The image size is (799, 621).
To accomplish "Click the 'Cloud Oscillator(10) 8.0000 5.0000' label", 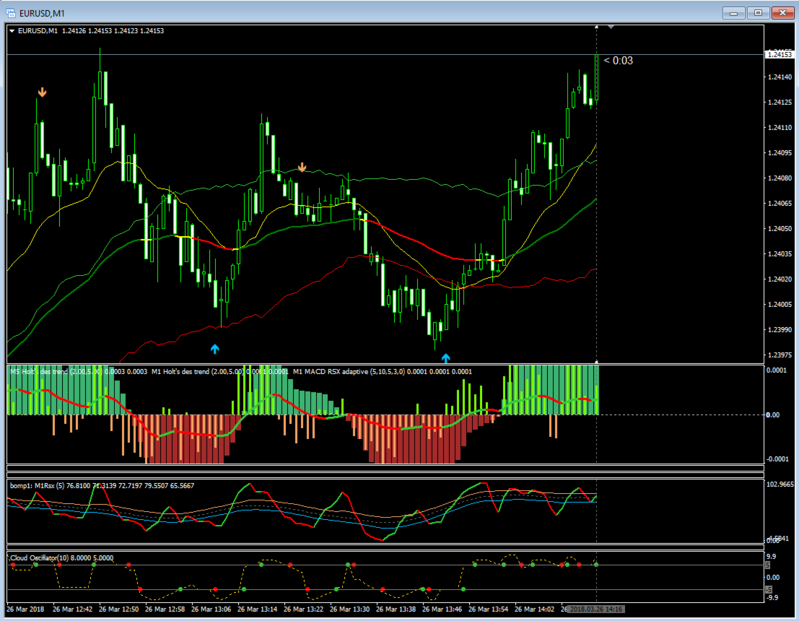I will coord(62,558).
